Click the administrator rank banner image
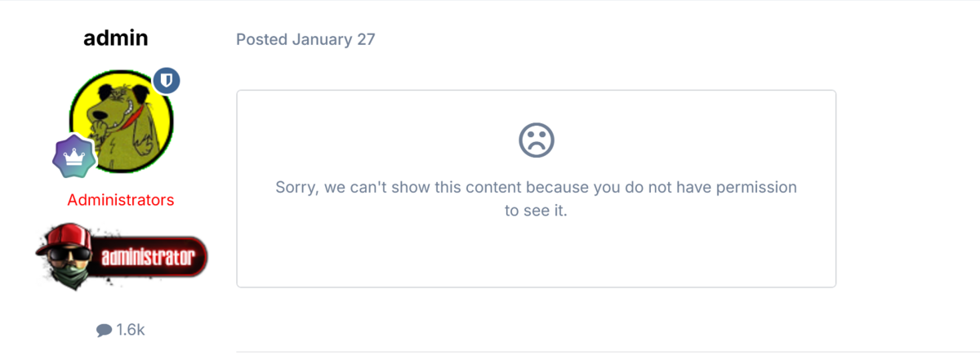Image resolution: width=980 pixels, height=356 pixels. click(x=121, y=255)
